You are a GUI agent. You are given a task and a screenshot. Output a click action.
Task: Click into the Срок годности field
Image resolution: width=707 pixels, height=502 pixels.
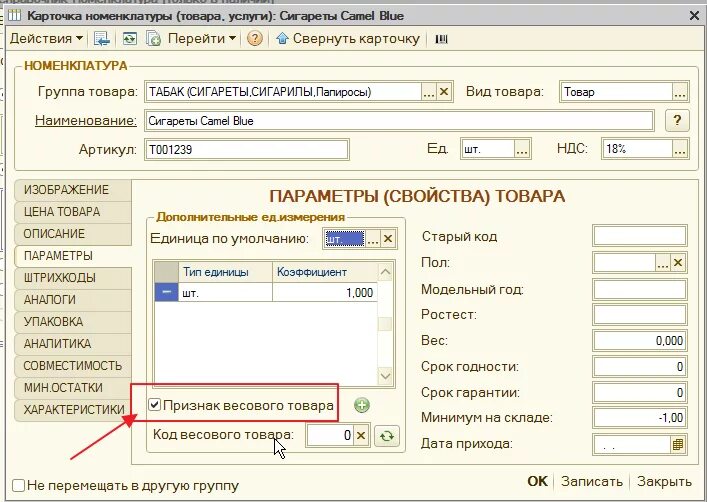click(639, 367)
